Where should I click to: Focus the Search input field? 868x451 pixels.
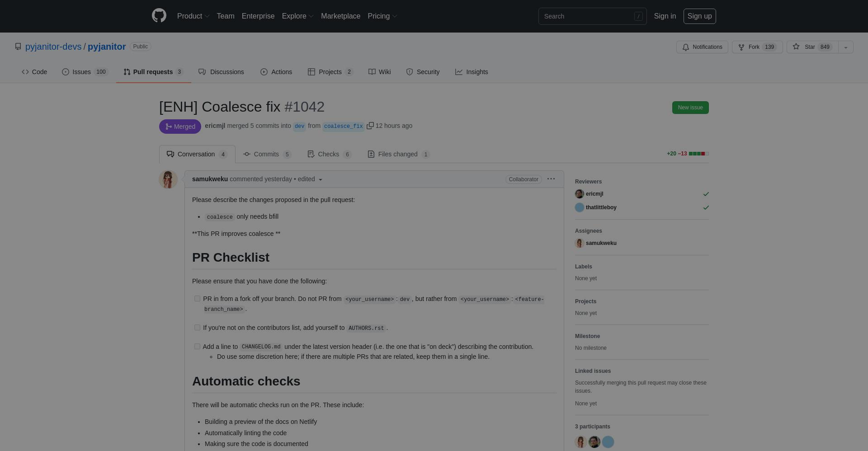point(592,16)
